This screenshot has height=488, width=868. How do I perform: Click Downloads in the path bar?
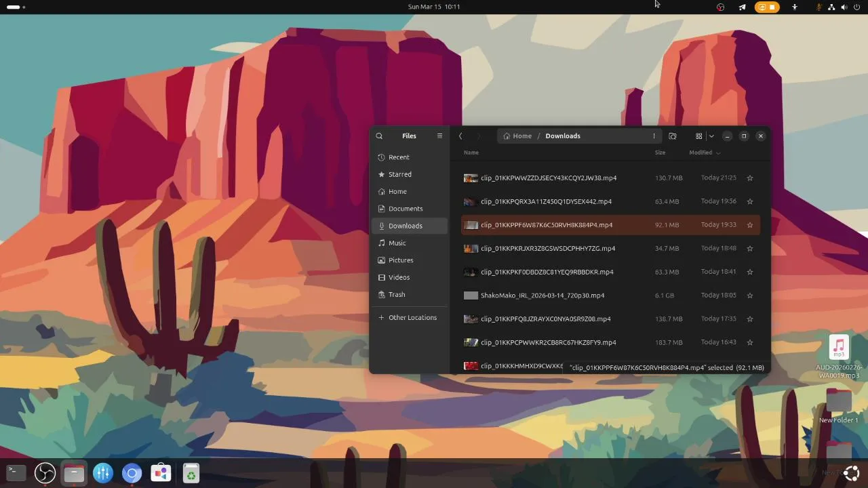tap(563, 136)
